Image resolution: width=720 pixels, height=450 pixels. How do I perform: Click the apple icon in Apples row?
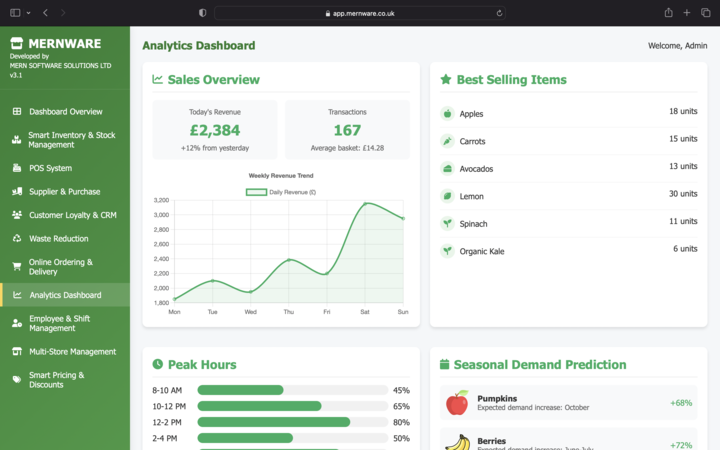pyautogui.click(x=447, y=113)
